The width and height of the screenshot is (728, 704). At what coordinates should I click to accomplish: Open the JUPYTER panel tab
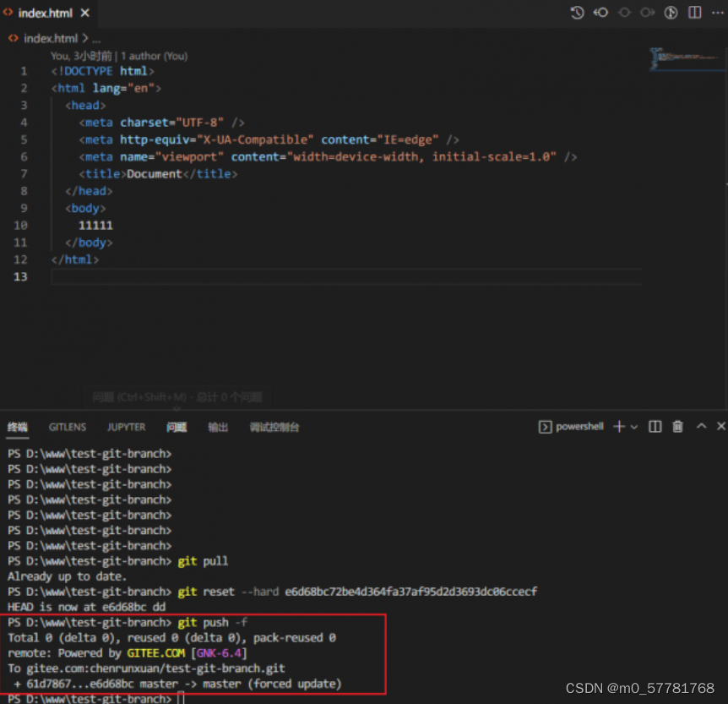[126, 427]
